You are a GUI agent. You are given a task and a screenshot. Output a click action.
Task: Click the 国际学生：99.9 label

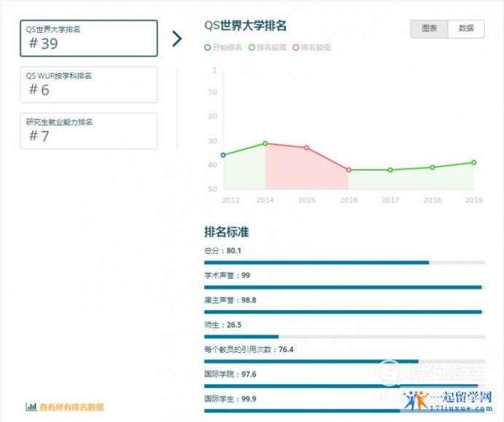click(x=230, y=399)
